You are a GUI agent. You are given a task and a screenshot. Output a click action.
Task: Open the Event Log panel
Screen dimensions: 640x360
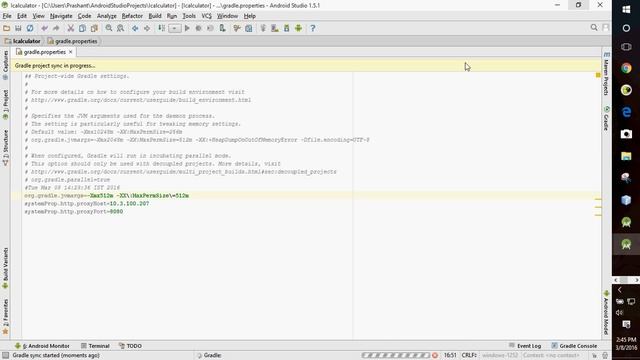525,346
